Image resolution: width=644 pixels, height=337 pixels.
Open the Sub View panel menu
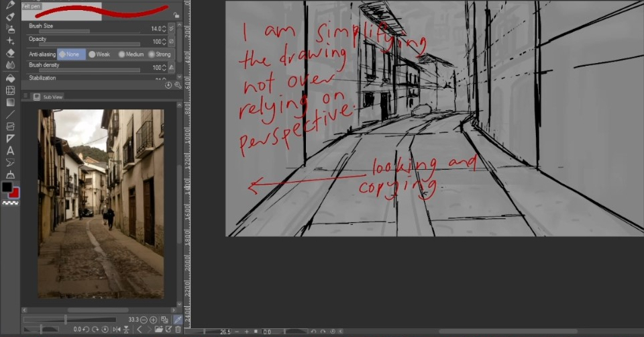click(25, 96)
